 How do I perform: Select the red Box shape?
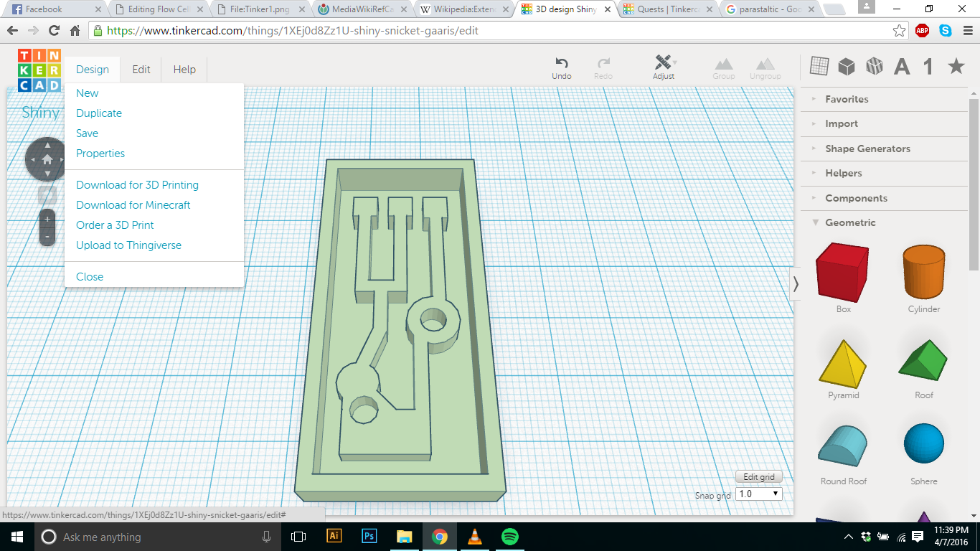click(x=843, y=273)
